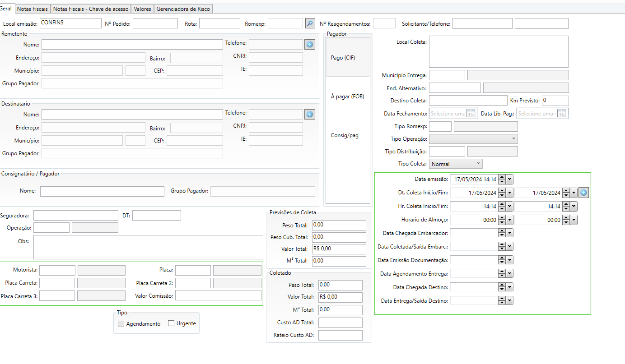Image resolution: width=625 pixels, height=364 pixels.
Task: Open the Tipo Operação dropdown
Action: tap(473, 138)
